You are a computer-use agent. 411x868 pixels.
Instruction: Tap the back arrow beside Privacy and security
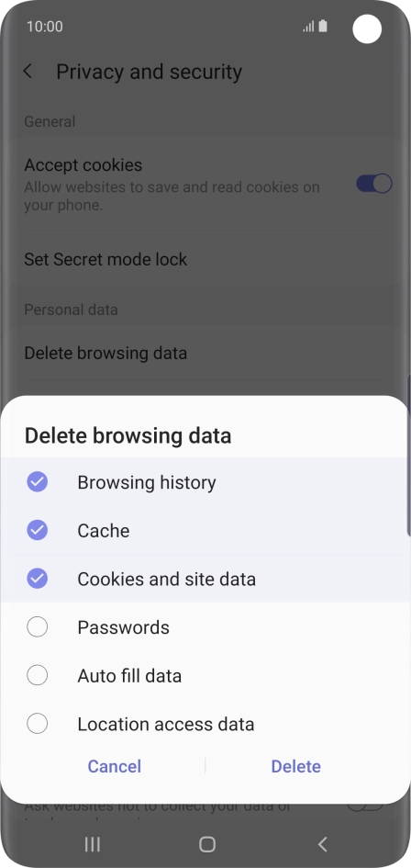tap(28, 72)
